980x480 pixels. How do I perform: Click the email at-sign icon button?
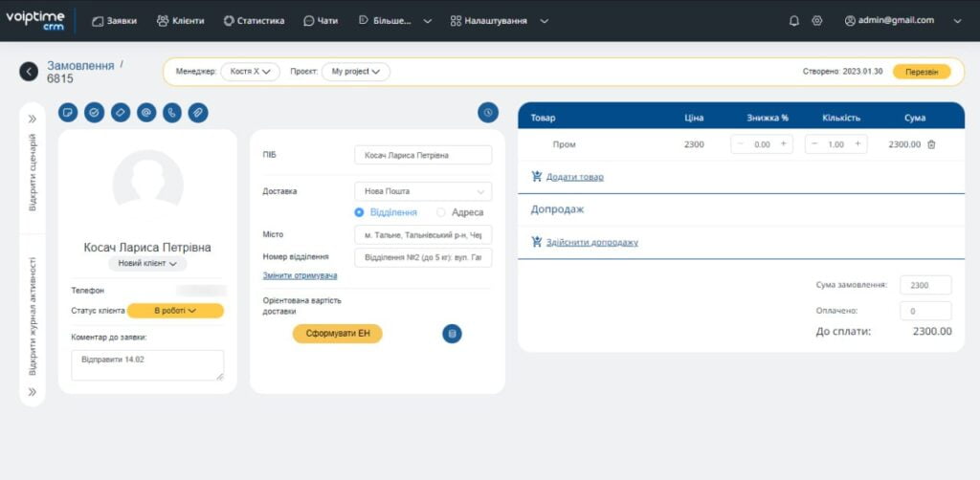click(x=146, y=113)
